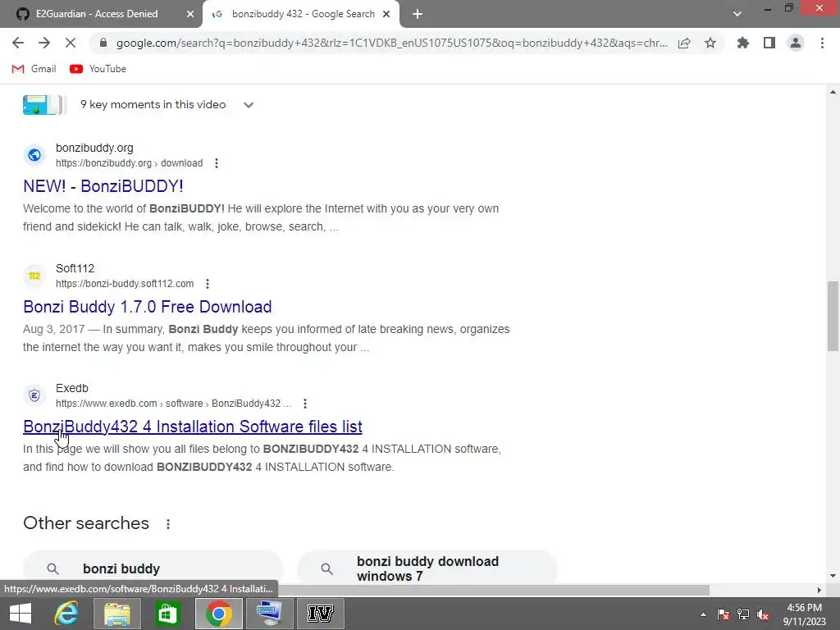Expand 9 key moments in this video
Image resolution: width=840 pixels, height=630 pixels.
[248, 105]
